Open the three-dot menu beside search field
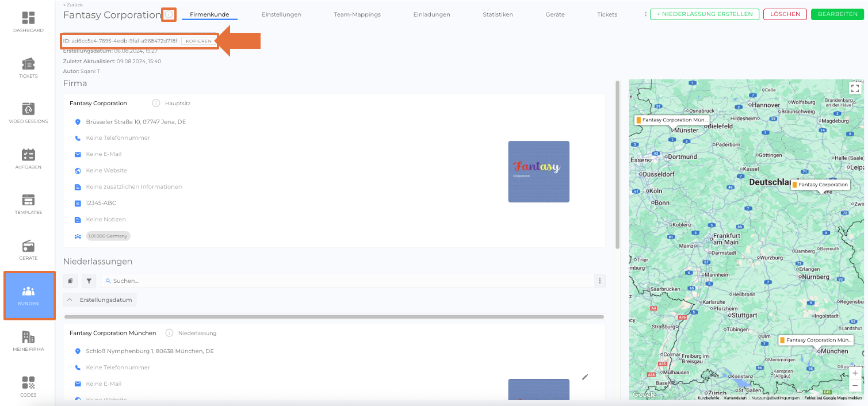This screenshot has height=406, width=868. coord(599,281)
